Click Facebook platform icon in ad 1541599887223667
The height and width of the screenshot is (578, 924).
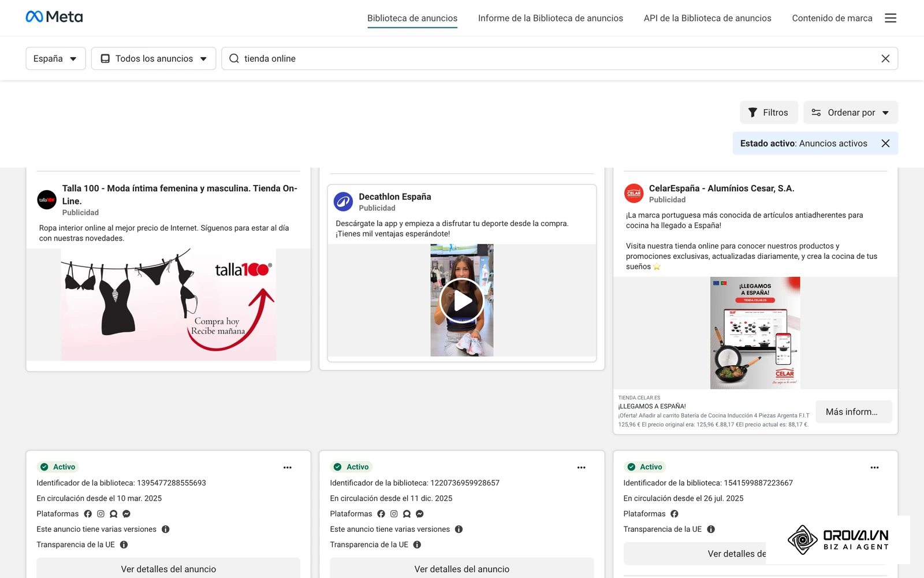[x=675, y=514]
